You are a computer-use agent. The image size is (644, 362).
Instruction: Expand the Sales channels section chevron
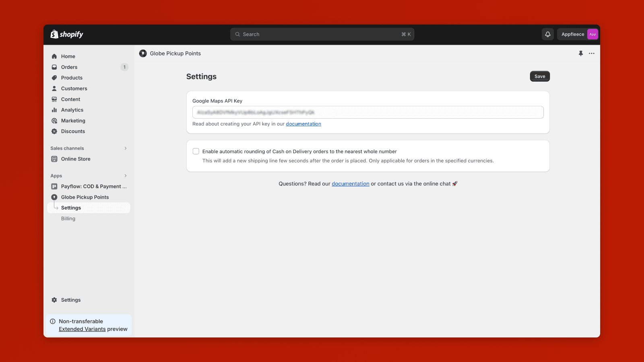click(126, 148)
